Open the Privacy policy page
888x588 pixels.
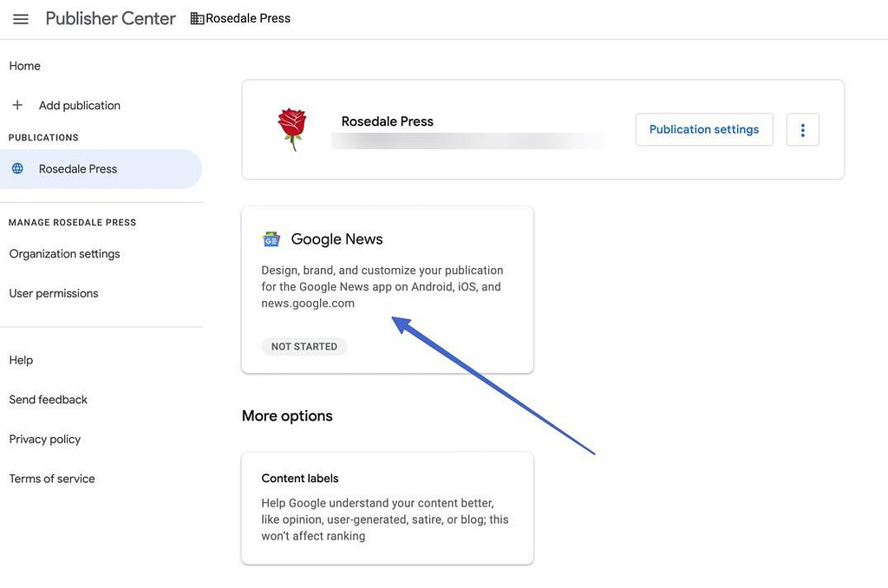pyautogui.click(x=44, y=438)
